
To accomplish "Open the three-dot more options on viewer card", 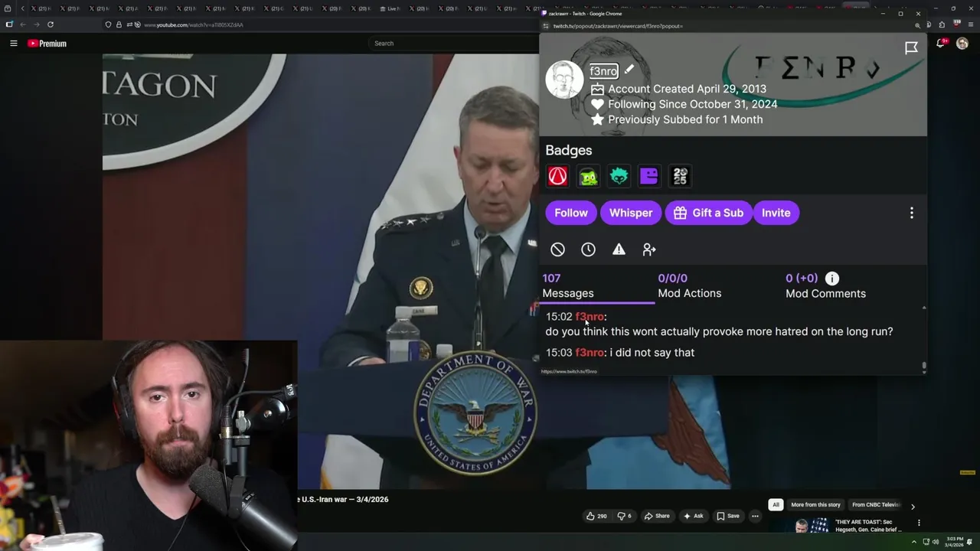I will point(911,213).
